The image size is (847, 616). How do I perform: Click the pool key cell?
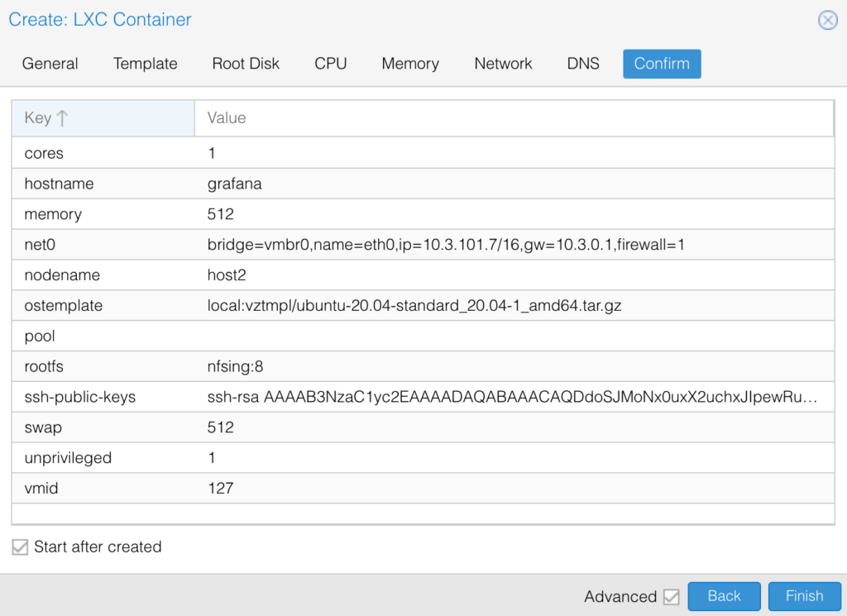pos(103,337)
